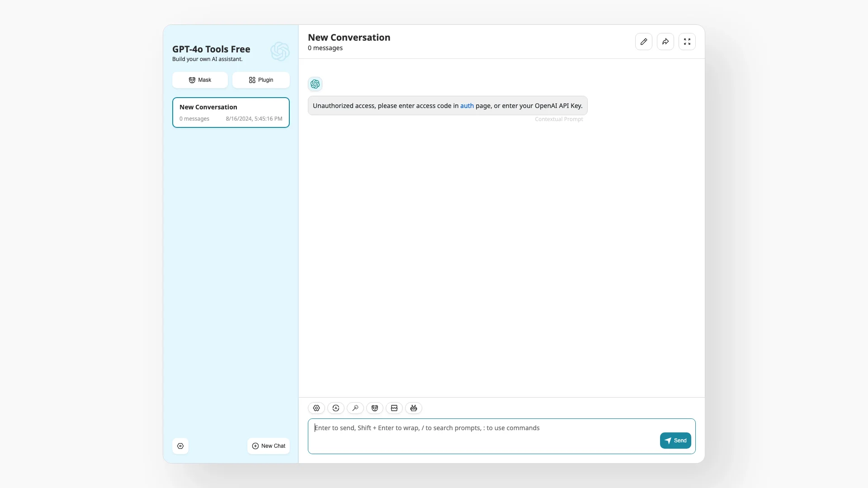Click the emoji/reaction icon in toolbar
868x488 pixels.
pyautogui.click(x=374, y=408)
